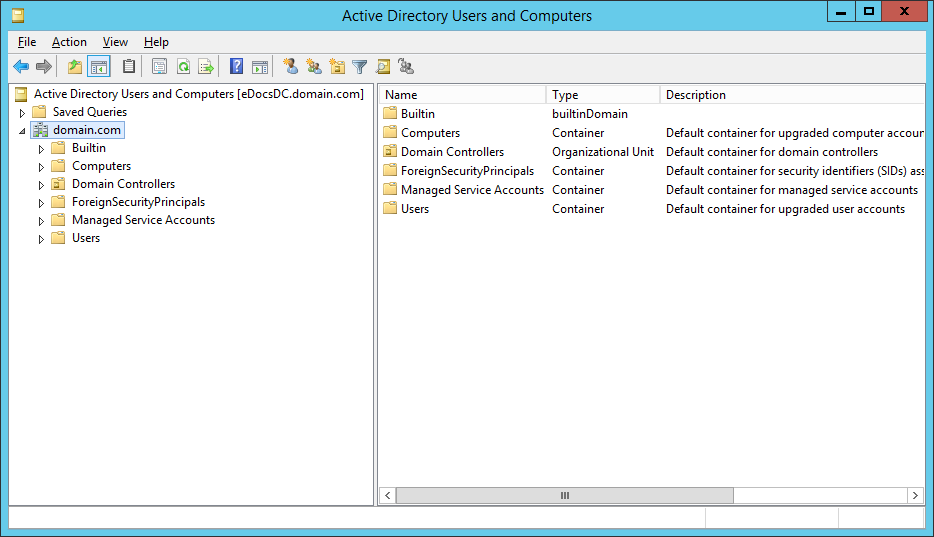934x537 pixels.
Task: Create a new group with toolbar icon
Action: tap(314, 67)
